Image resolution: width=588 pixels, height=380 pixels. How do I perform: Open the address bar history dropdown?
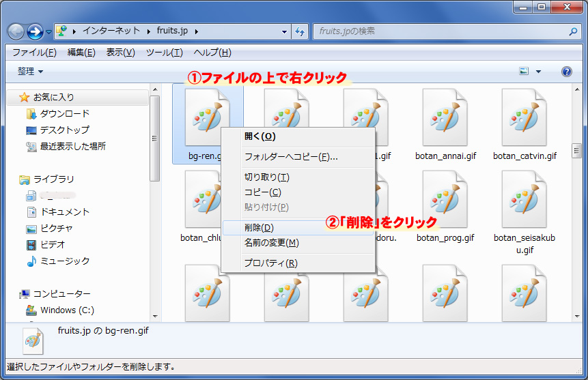pos(284,32)
